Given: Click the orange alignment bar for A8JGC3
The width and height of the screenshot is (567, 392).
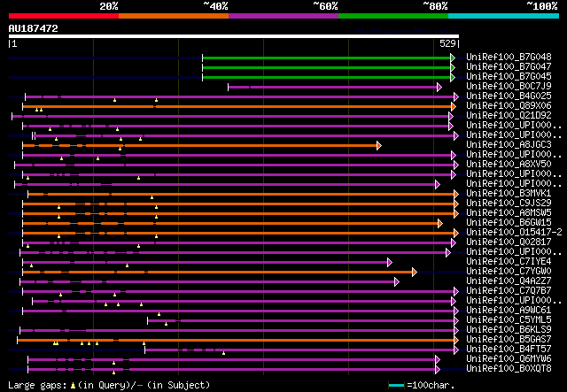Looking at the screenshot, I should click(x=199, y=146).
